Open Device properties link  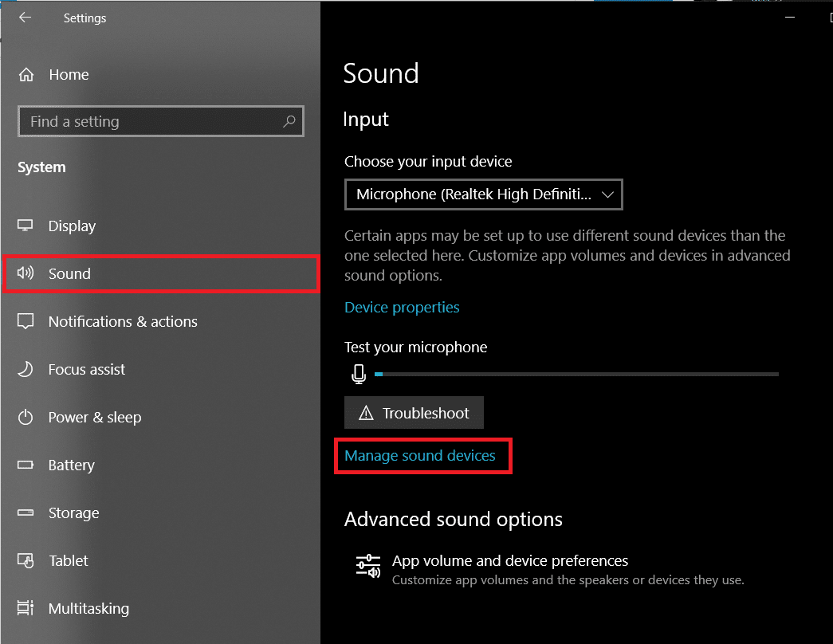(402, 307)
